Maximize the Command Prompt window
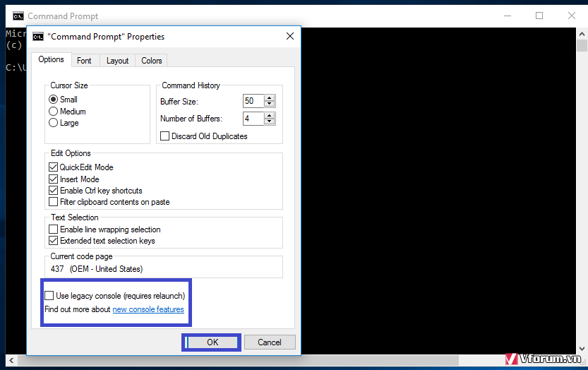This screenshot has height=370, width=588. click(x=539, y=16)
